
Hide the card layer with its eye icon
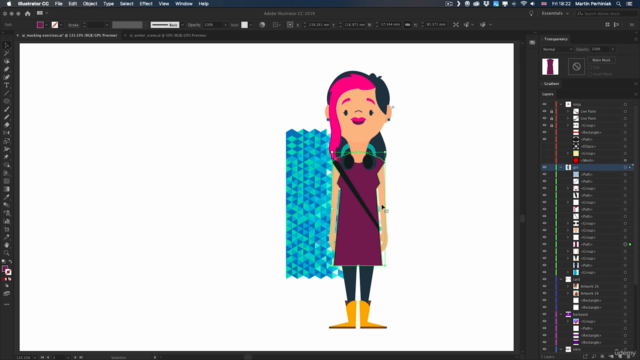point(544,280)
